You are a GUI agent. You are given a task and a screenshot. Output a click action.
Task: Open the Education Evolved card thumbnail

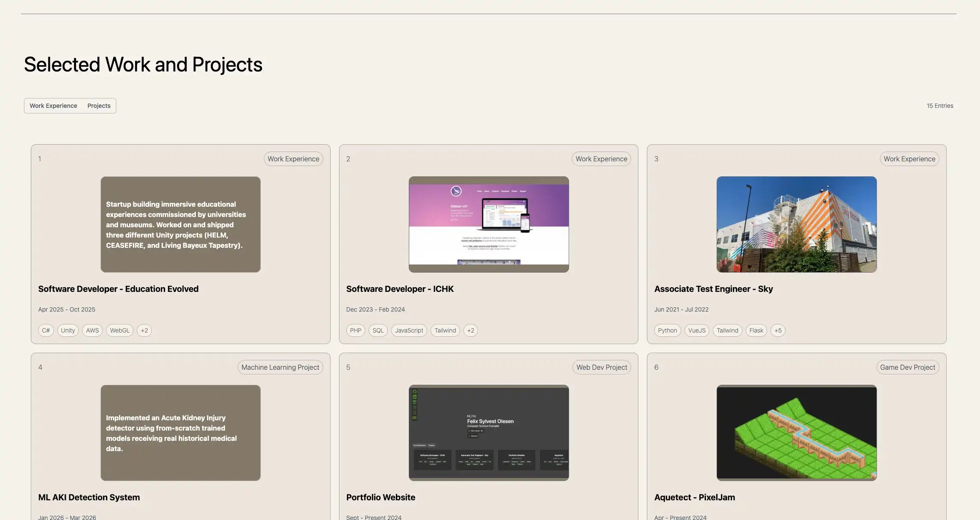(180, 224)
